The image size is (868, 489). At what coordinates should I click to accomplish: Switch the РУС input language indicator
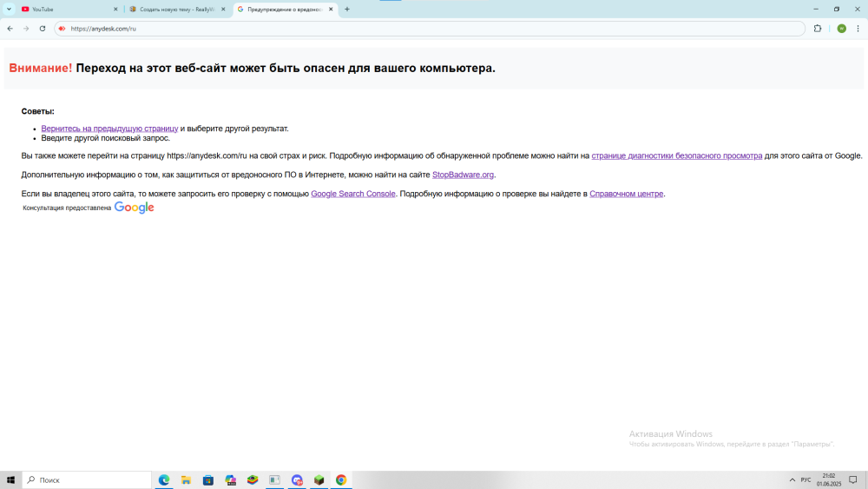pos(806,480)
